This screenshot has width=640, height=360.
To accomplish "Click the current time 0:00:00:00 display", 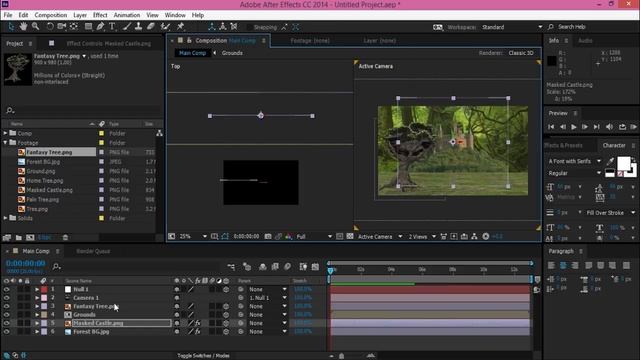I will tap(25, 264).
